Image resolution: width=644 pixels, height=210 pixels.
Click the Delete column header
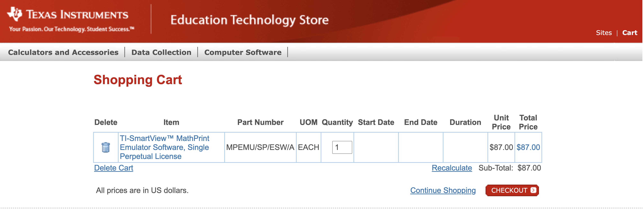(x=106, y=122)
